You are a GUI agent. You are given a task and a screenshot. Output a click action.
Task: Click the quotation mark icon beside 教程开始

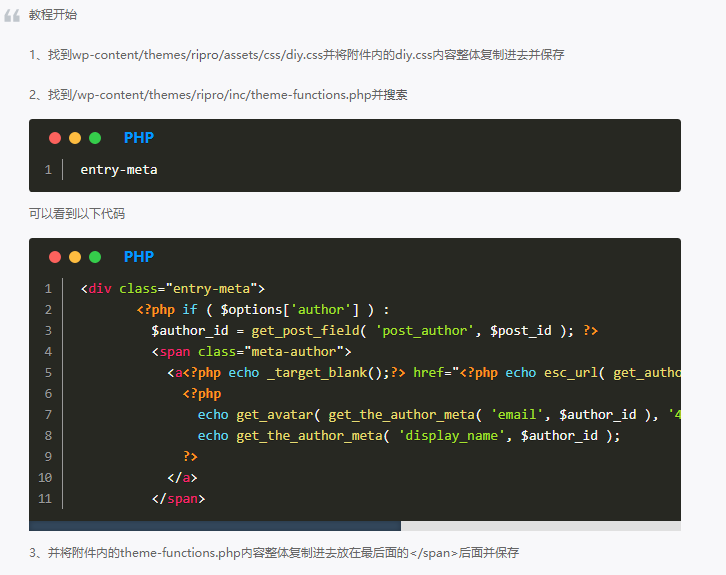pos(12,15)
